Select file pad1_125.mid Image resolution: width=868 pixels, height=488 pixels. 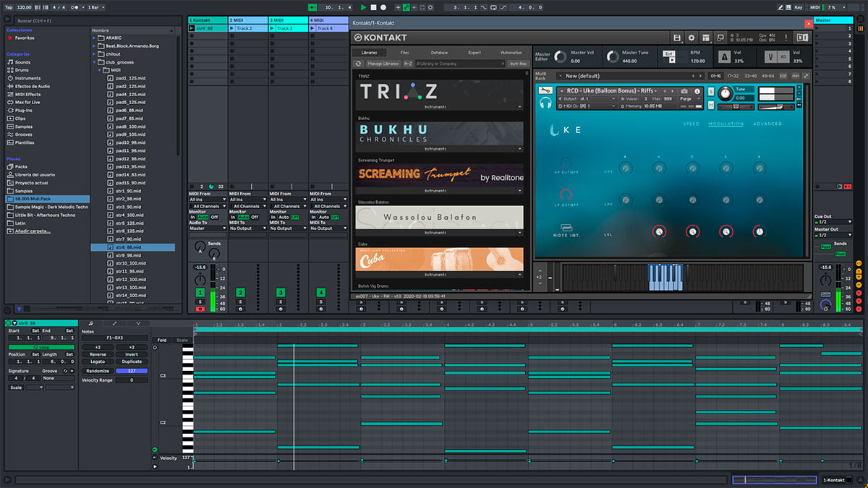click(x=131, y=78)
